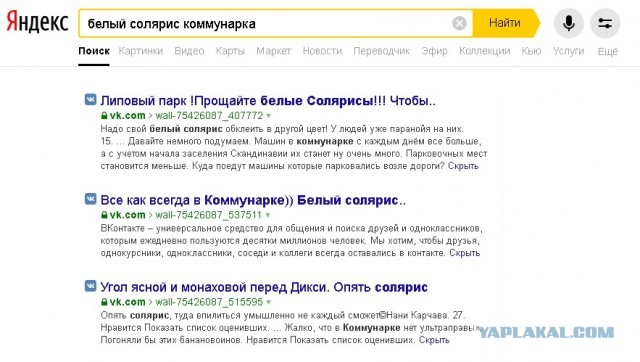Open the Карты tab
The width and height of the screenshot is (640, 362).
point(230,51)
